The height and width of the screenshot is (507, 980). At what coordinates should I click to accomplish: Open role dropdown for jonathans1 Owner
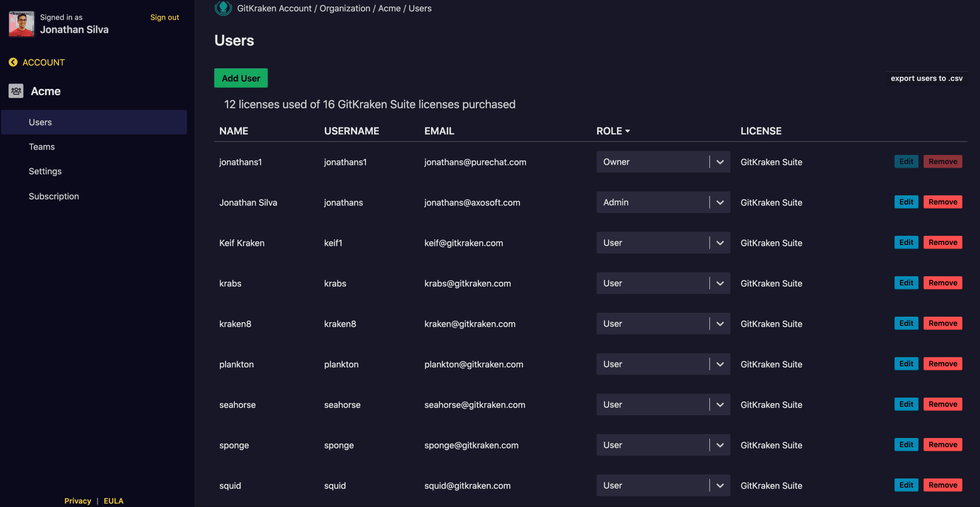point(720,162)
